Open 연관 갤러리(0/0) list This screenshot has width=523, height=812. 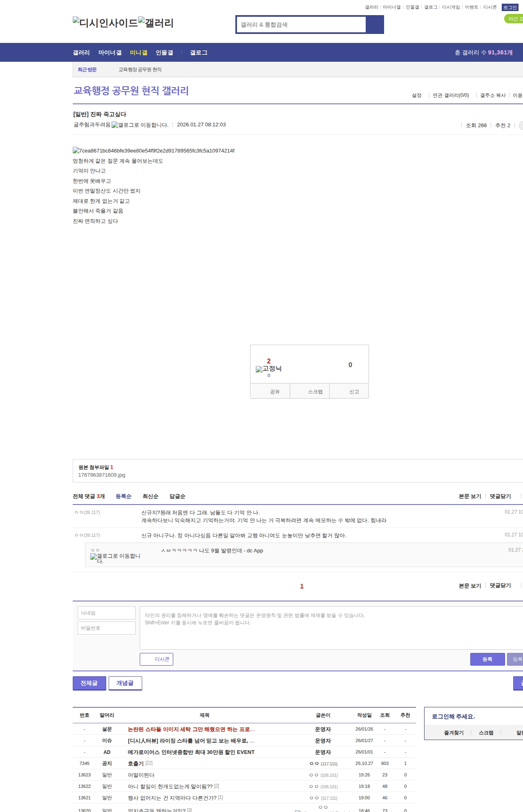click(451, 95)
